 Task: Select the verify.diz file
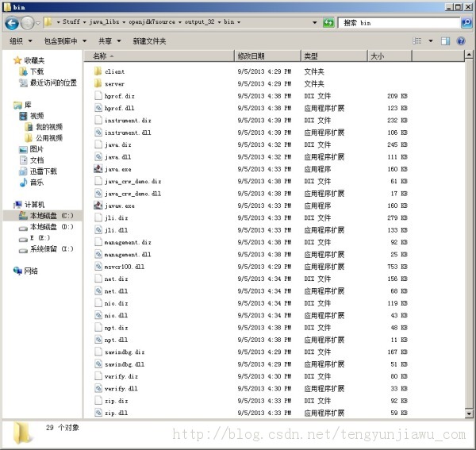pyautogui.click(x=121, y=376)
